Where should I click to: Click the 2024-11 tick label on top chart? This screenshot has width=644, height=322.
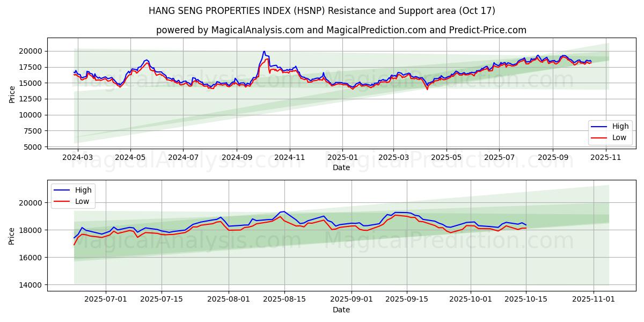[x=290, y=158]
